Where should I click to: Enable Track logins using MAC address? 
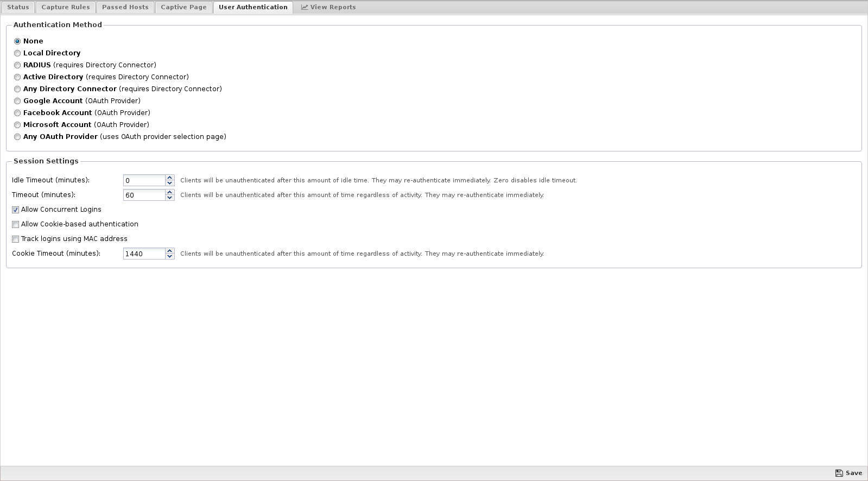(16, 239)
